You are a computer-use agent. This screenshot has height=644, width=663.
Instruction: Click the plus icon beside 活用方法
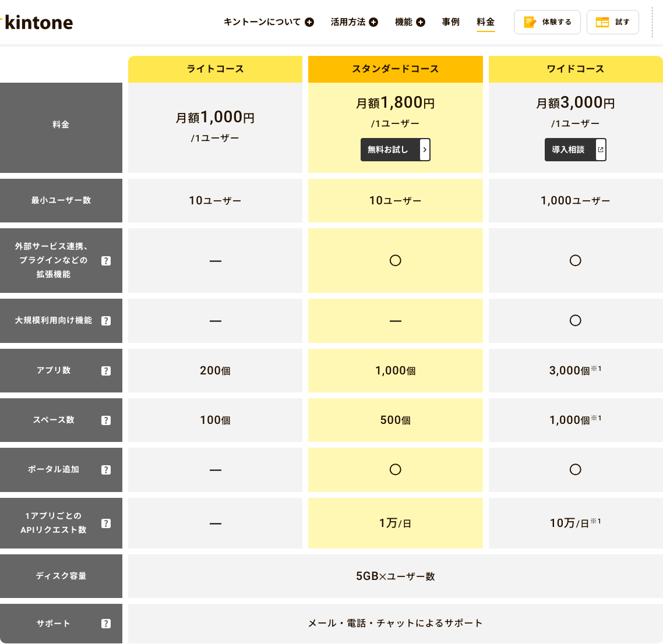[373, 22]
